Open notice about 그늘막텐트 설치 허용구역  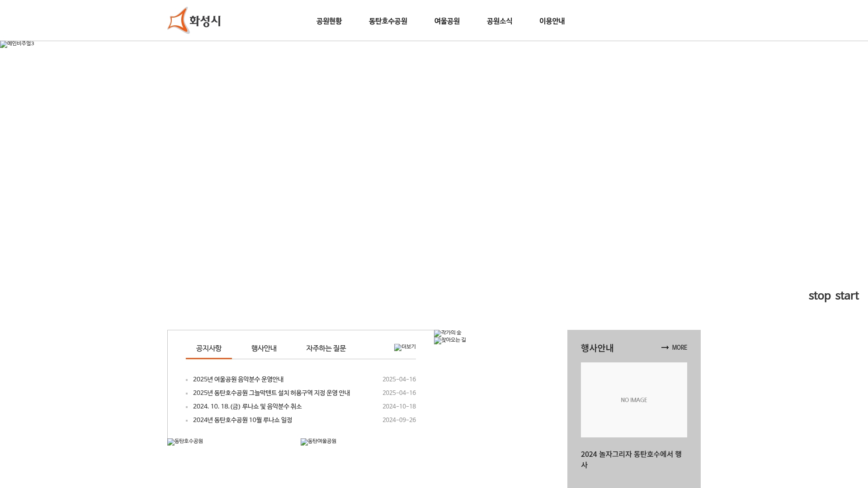tap(271, 393)
